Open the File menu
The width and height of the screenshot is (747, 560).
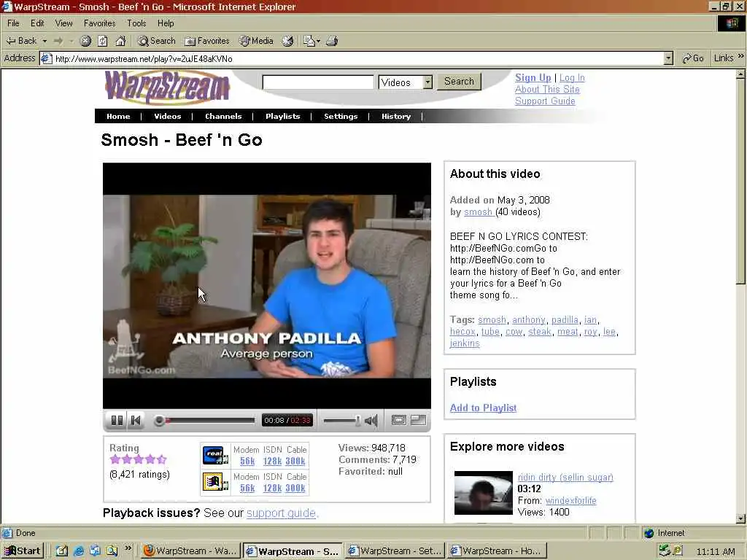(13, 23)
